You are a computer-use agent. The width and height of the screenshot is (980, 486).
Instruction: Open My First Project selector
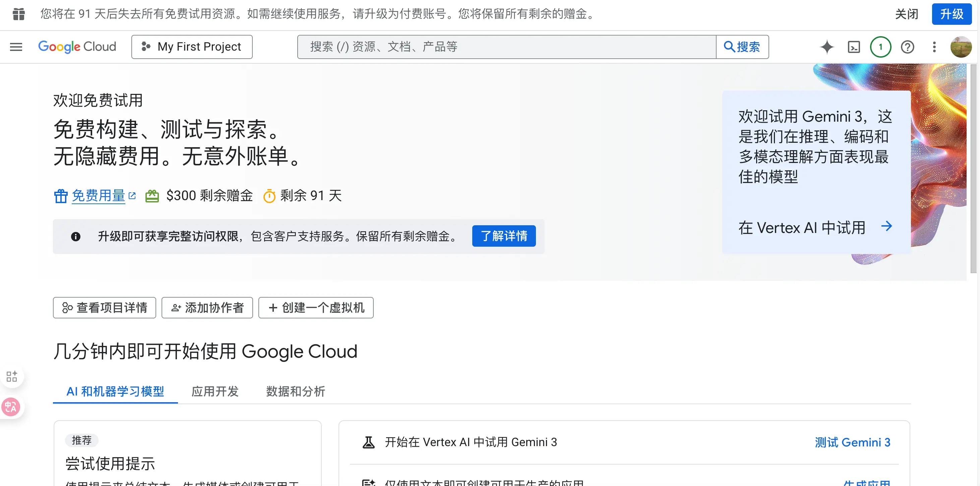192,47
